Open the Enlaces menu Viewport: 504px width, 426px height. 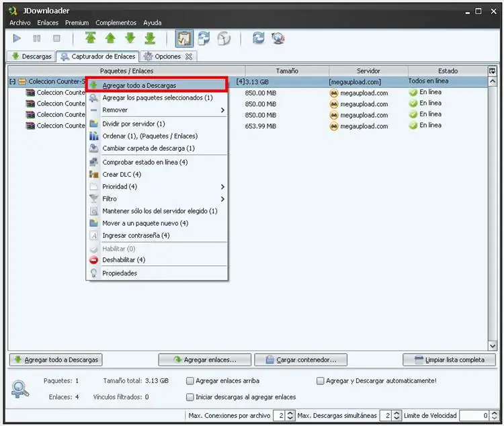click(48, 23)
